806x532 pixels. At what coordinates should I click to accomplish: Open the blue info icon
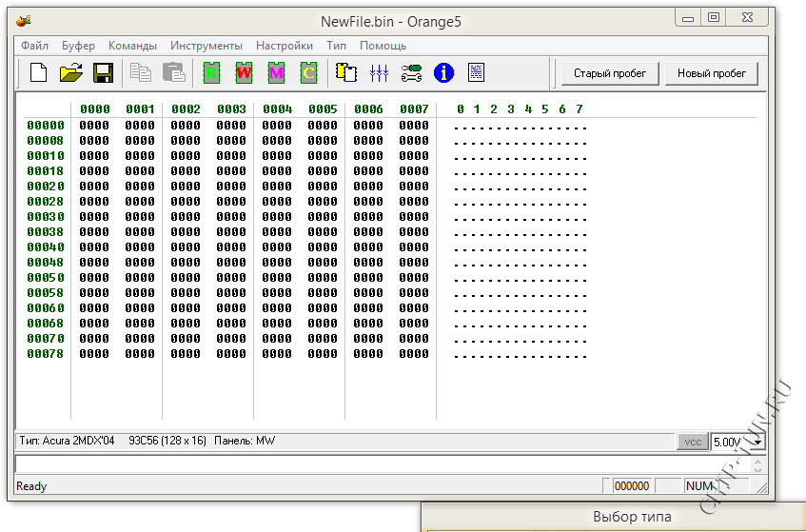443,72
